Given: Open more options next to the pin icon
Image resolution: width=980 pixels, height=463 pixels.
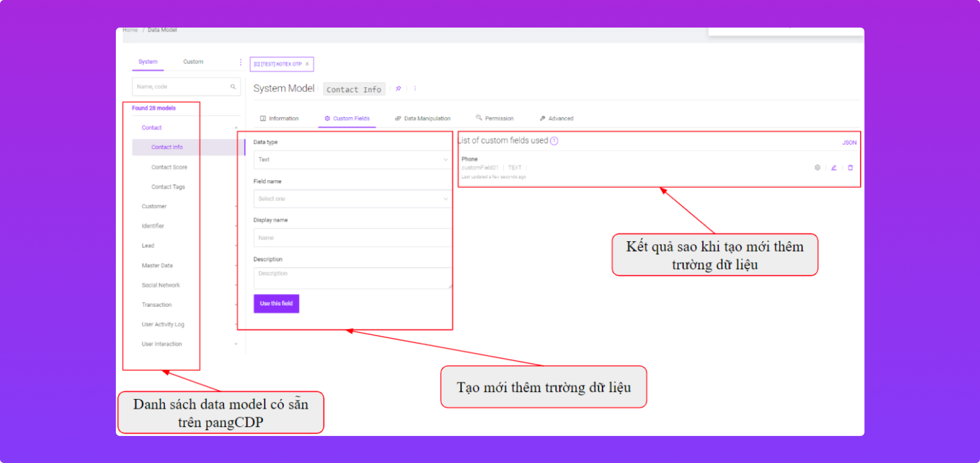Looking at the screenshot, I should tap(415, 89).
